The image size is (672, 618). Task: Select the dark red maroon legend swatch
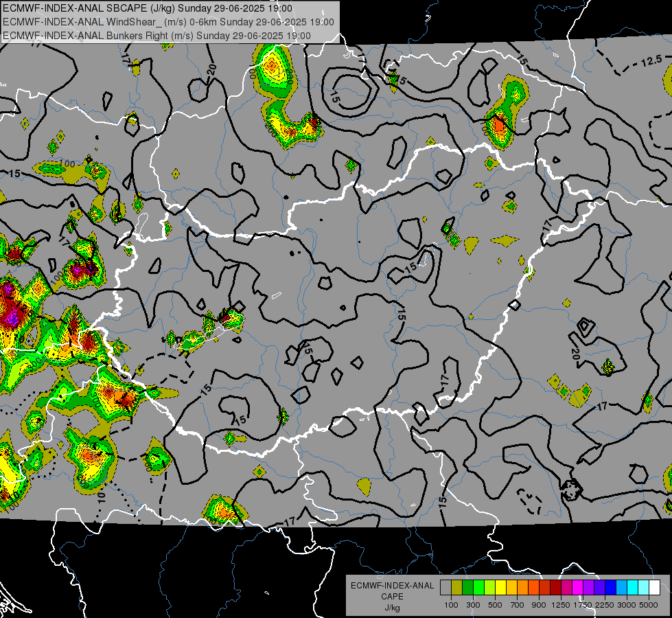click(556, 588)
